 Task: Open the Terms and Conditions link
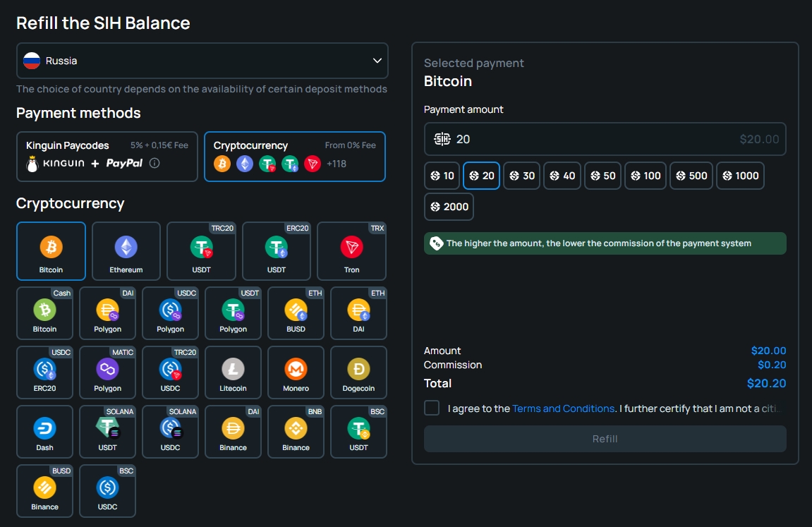[x=563, y=408]
